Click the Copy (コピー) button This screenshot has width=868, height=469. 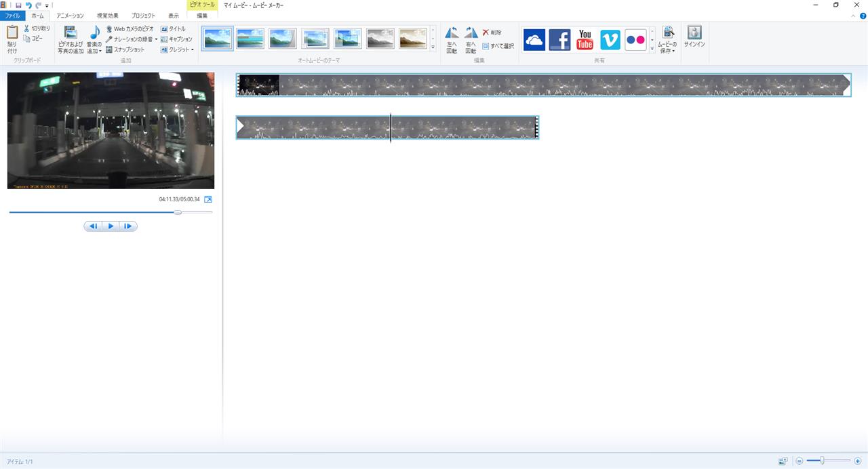coord(33,38)
